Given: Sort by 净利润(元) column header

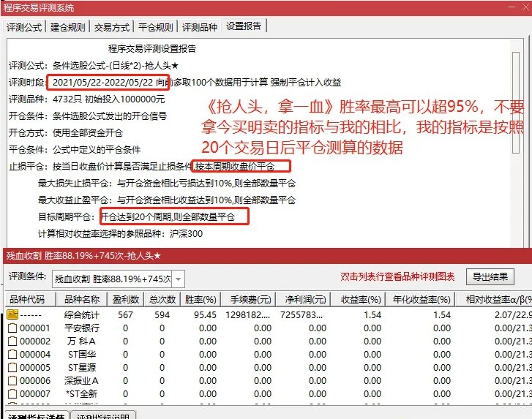Looking at the screenshot, I should pos(303,300).
